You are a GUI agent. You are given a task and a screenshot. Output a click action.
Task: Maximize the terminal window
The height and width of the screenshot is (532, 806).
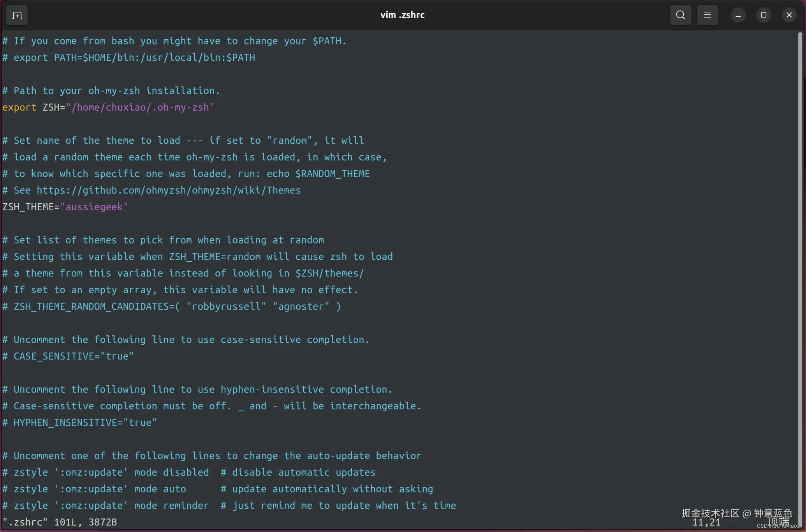click(x=763, y=15)
